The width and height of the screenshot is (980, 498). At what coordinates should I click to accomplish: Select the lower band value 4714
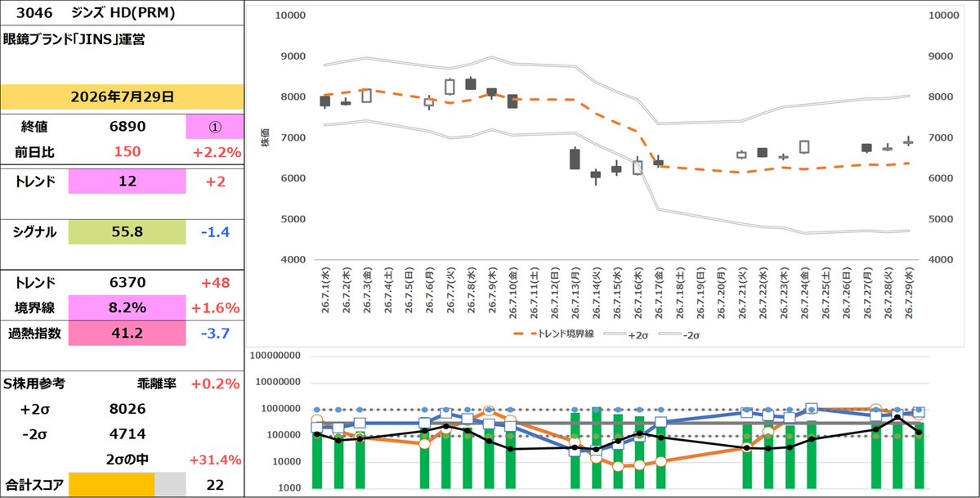(x=128, y=434)
